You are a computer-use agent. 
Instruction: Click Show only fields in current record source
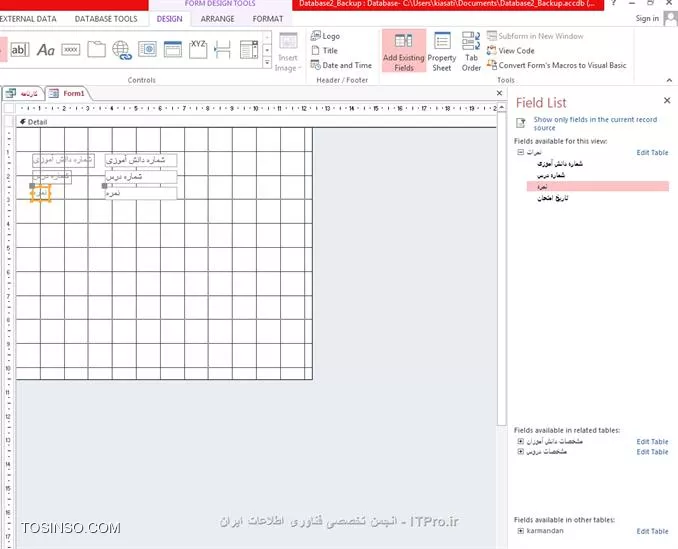(x=595, y=123)
